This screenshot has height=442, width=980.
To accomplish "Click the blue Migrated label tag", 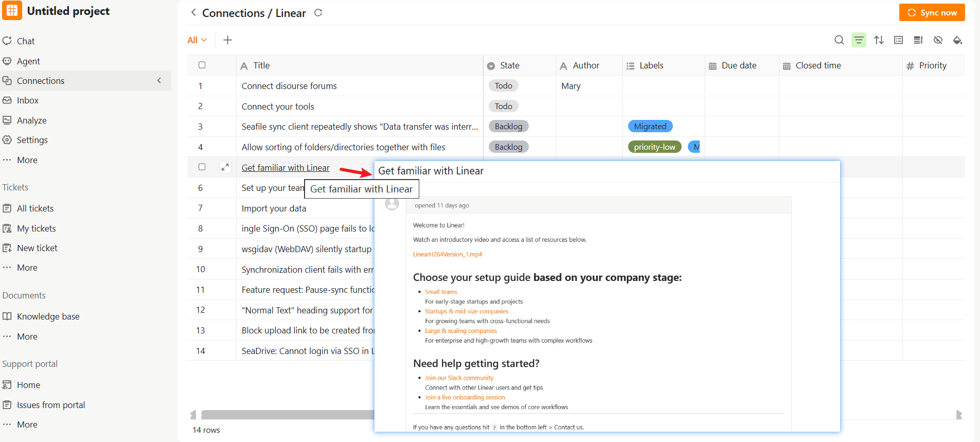I will click(x=650, y=127).
